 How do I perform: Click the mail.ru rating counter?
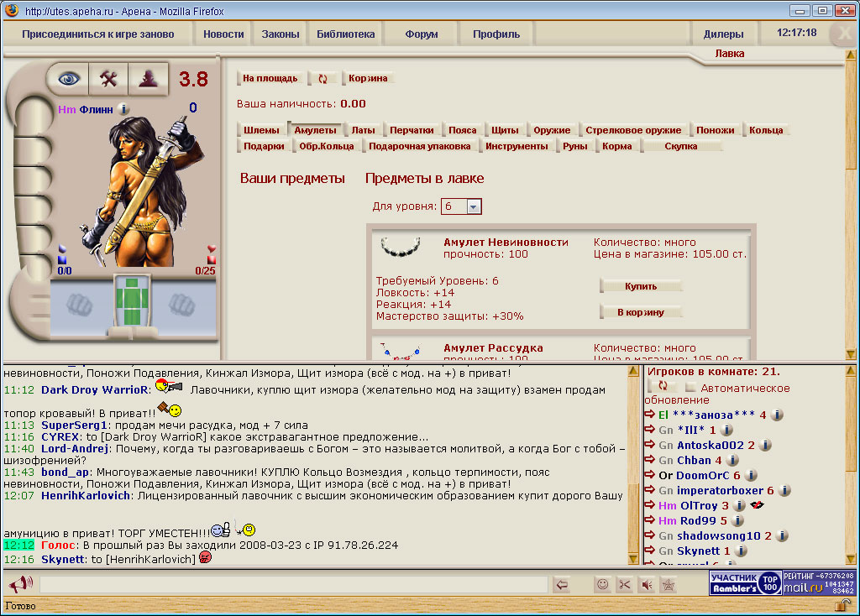(819, 583)
